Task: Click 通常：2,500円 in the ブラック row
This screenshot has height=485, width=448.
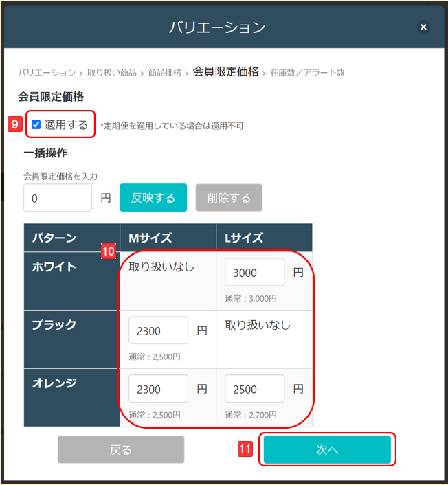Action: point(155,357)
